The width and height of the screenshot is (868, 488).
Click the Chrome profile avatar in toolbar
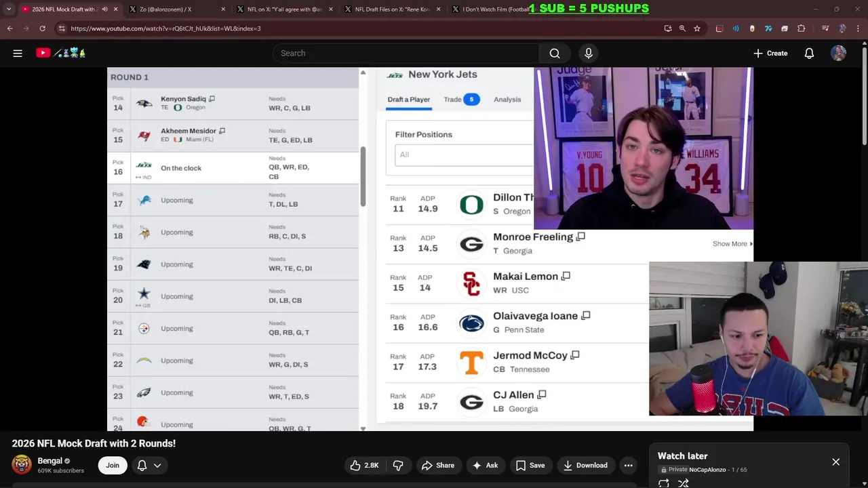[x=842, y=28]
